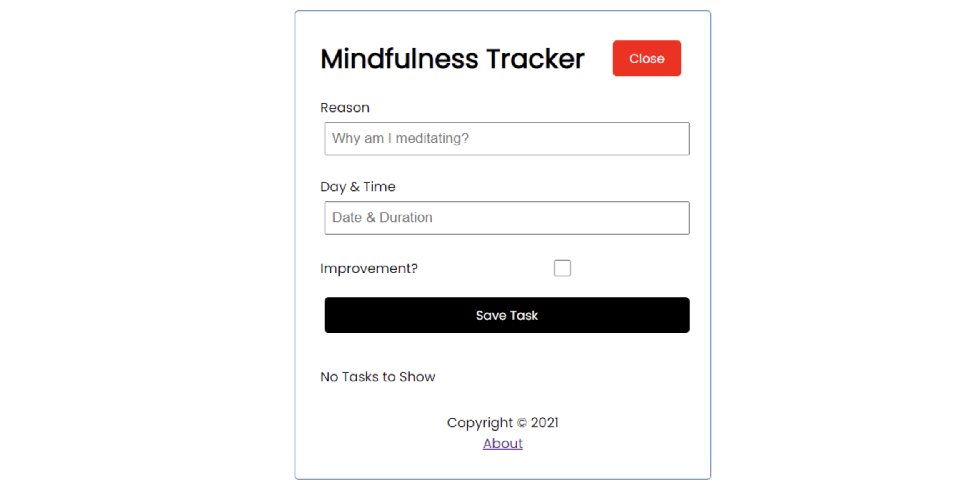Viewport: 980px width, 501px height.
Task: Tick the Improvement? checkbox
Action: 562,268
